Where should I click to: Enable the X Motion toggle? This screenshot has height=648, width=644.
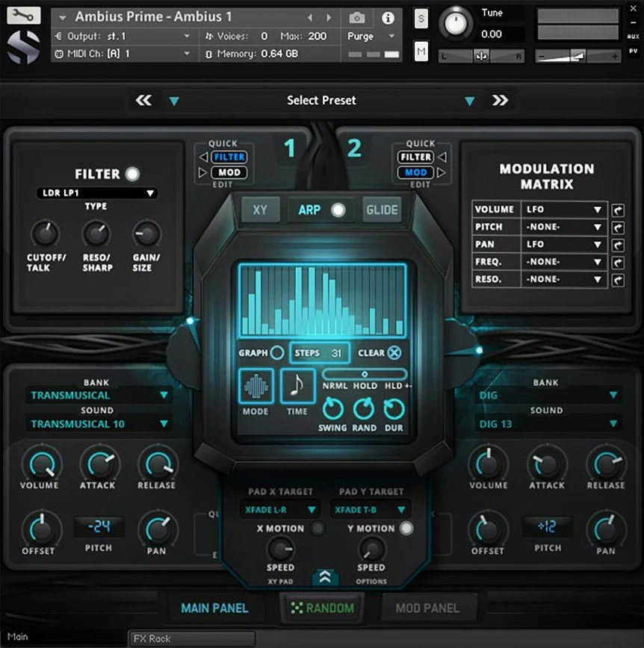(318, 529)
